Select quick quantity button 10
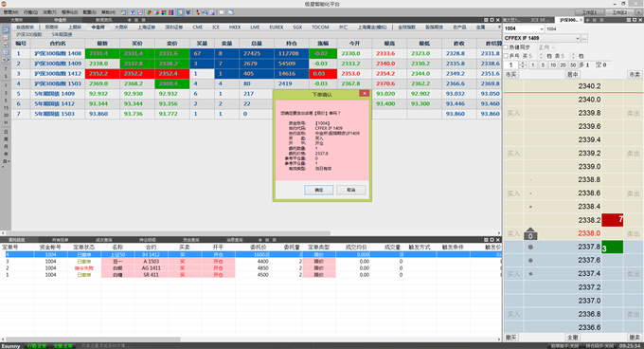The image size is (644, 349). coord(553,64)
